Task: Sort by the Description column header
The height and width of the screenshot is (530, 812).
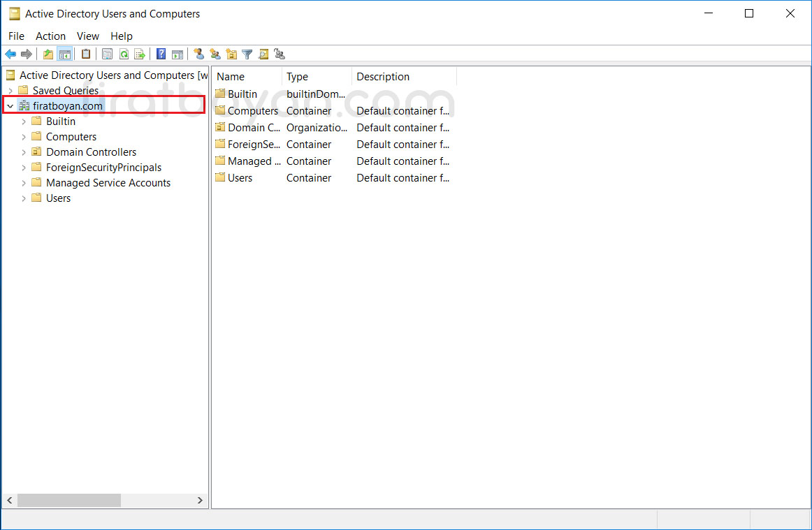Action: tap(405, 77)
